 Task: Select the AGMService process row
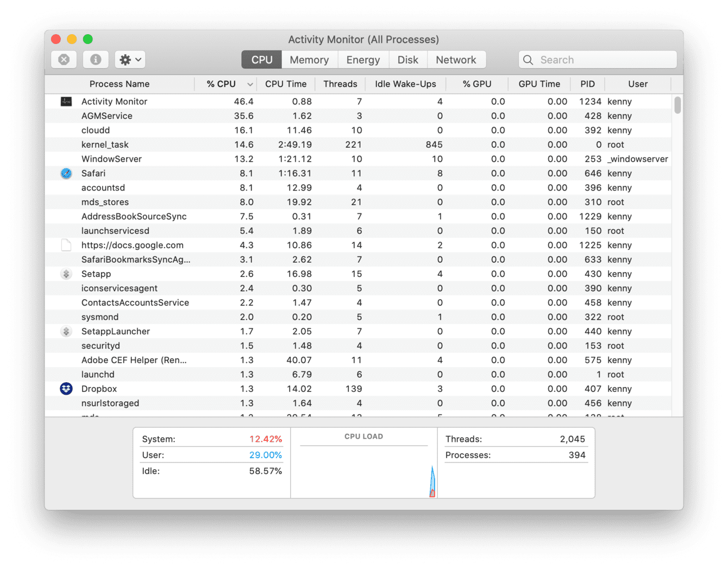pyautogui.click(x=359, y=116)
